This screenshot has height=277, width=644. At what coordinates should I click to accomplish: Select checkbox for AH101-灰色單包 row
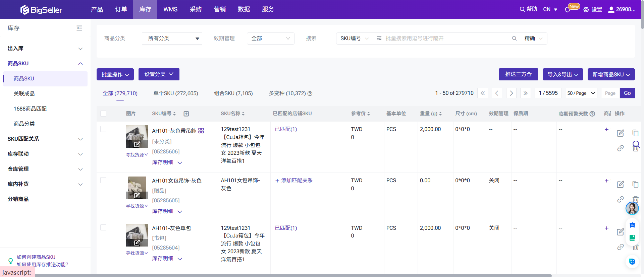click(x=103, y=228)
